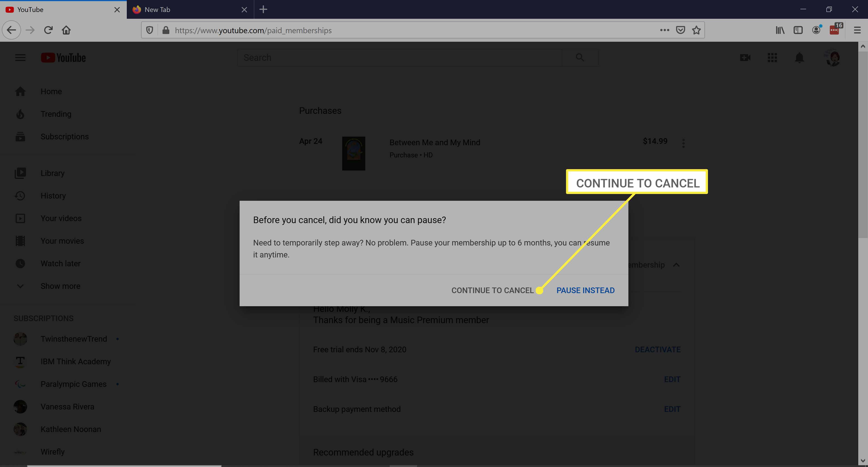Bookmark this page with the star icon
The height and width of the screenshot is (467, 868).
(x=696, y=30)
